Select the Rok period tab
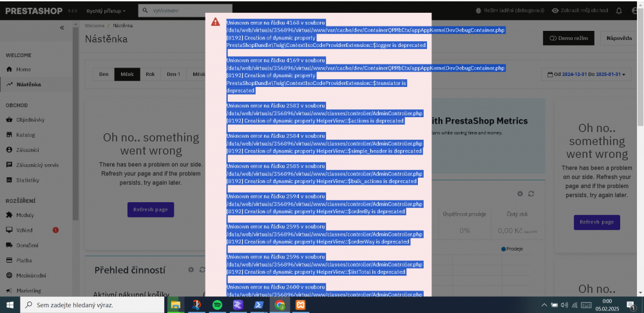 coord(150,74)
